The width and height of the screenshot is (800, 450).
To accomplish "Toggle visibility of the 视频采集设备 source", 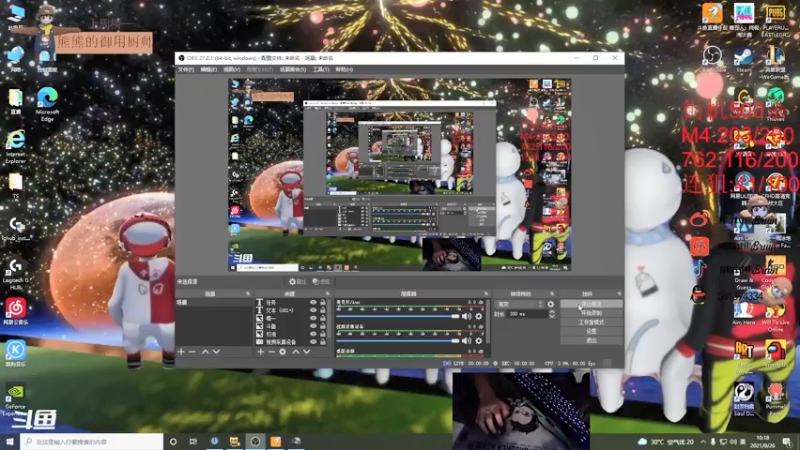I will 313,342.
